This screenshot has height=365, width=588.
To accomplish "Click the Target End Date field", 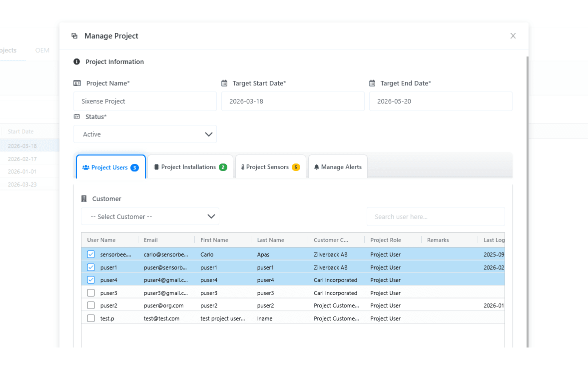I will [x=441, y=101].
